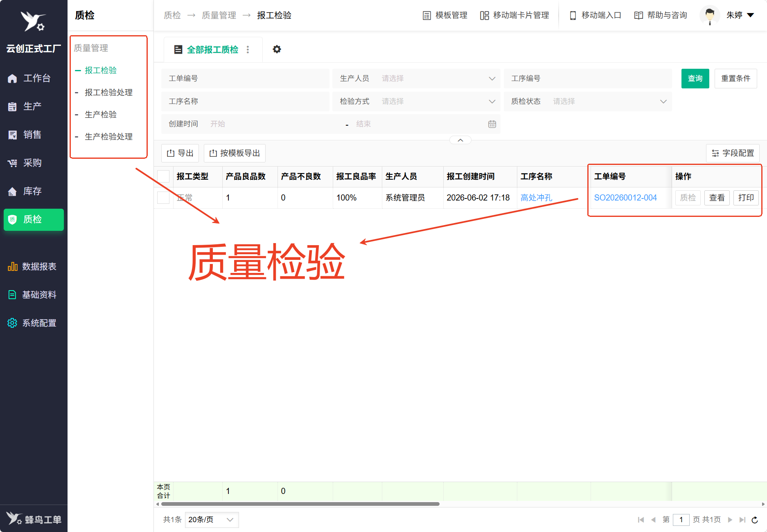Click the page number input box

pyautogui.click(x=681, y=520)
